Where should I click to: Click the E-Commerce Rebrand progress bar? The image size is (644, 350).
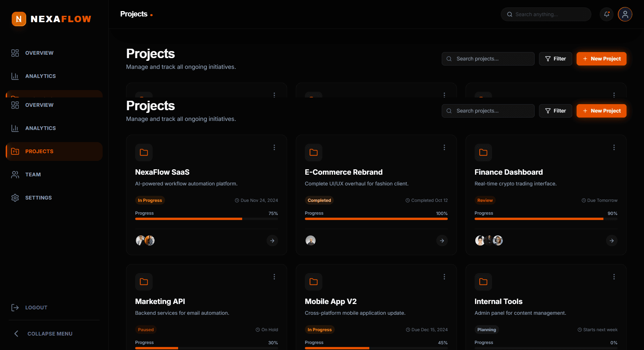(x=376, y=219)
